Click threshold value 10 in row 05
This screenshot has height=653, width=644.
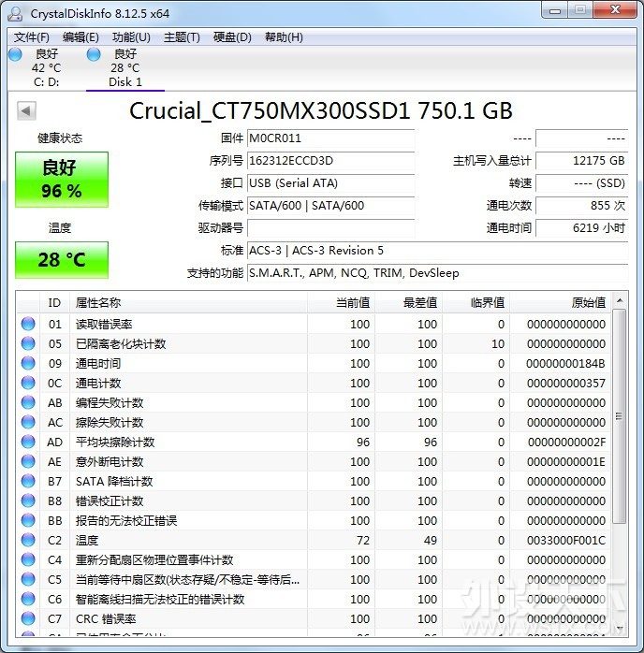[x=498, y=344]
